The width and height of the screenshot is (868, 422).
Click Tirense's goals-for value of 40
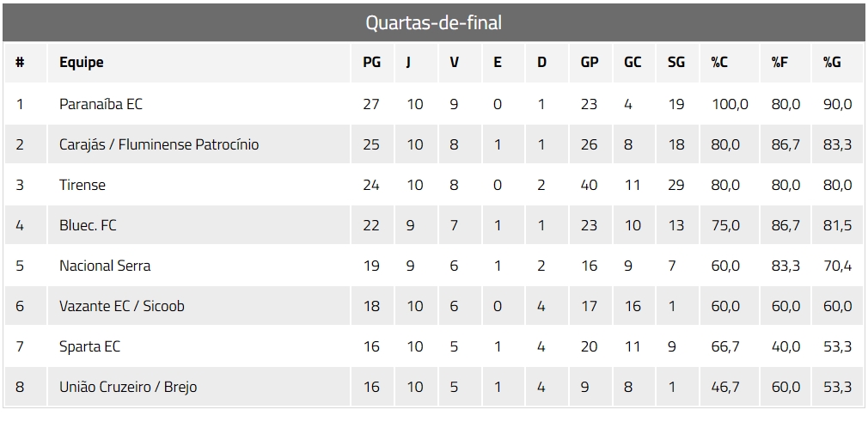click(x=589, y=185)
